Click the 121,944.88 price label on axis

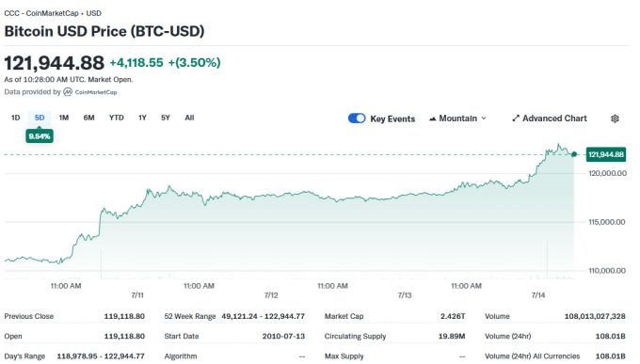tap(606, 154)
